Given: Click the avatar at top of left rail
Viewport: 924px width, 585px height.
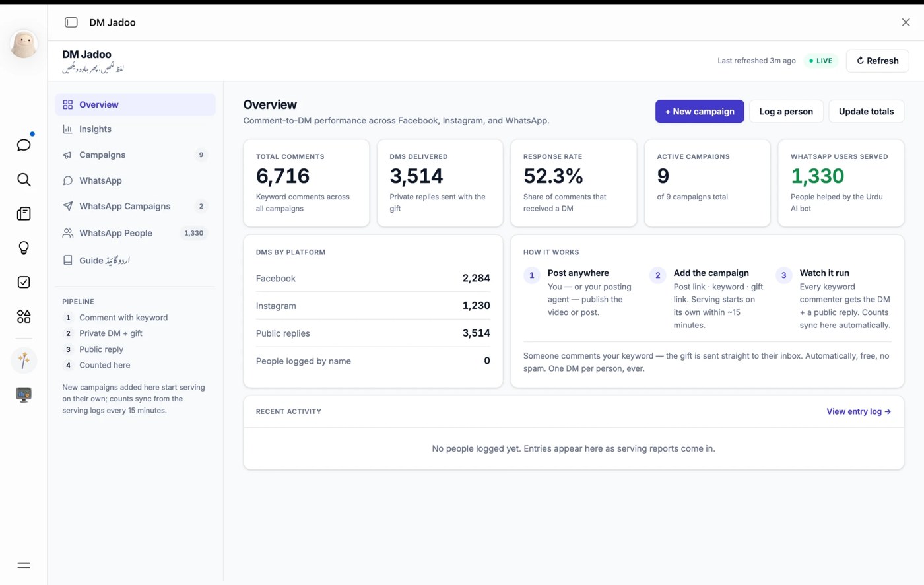Looking at the screenshot, I should (x=24, y=45).
